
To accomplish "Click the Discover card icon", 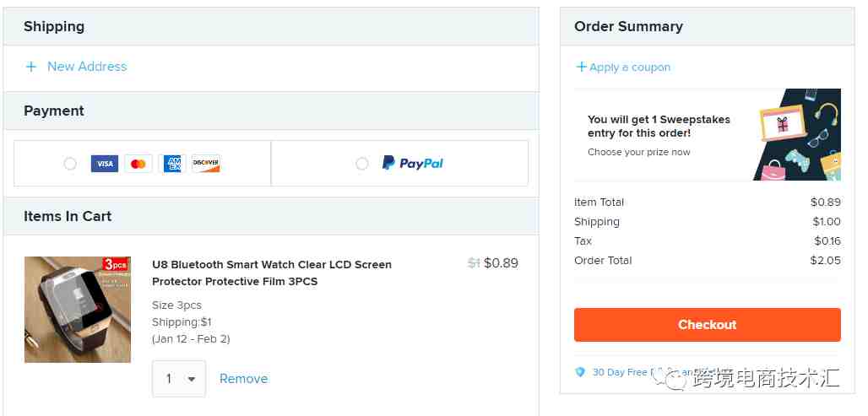I will [x=206, y=164].
